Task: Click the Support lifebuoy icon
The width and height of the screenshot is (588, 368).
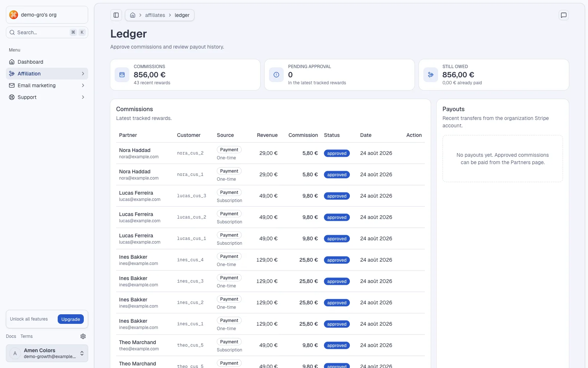Action: [12, 97]
